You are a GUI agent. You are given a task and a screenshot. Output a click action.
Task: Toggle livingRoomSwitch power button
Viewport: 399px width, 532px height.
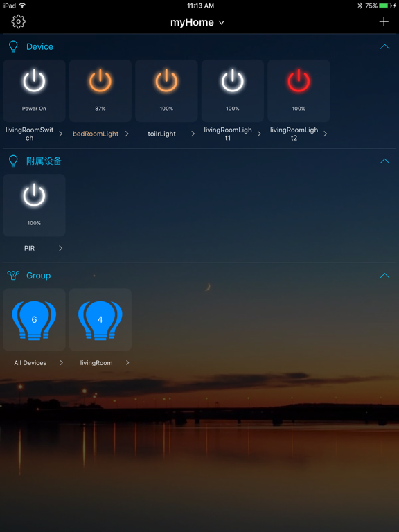[34, 82]
